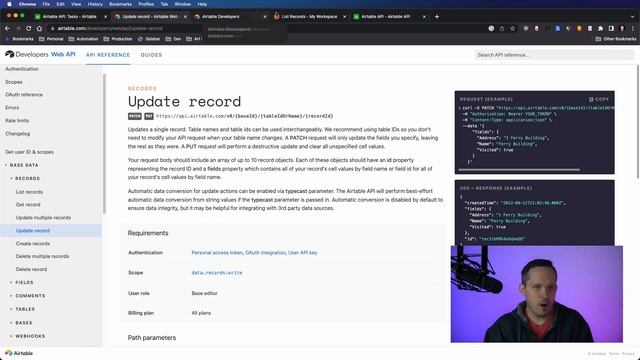The width and height of the screenshot is (640, 360).
Task: Open Update multiple records in sidebar
Action: point(43,218)
